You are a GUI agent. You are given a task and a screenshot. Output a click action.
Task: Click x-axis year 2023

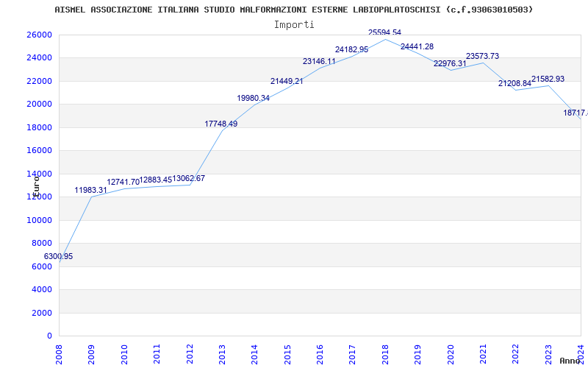(x=548, y=354)
